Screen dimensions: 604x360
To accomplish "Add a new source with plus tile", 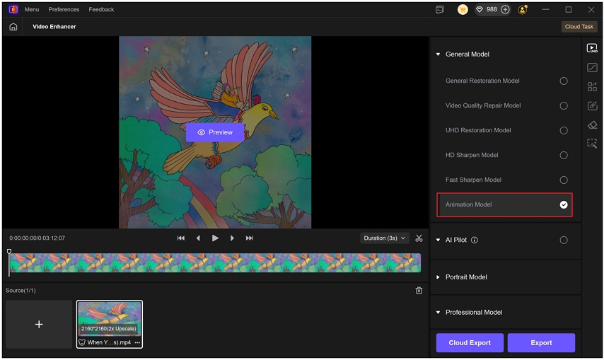I will [x=39, y=325].
